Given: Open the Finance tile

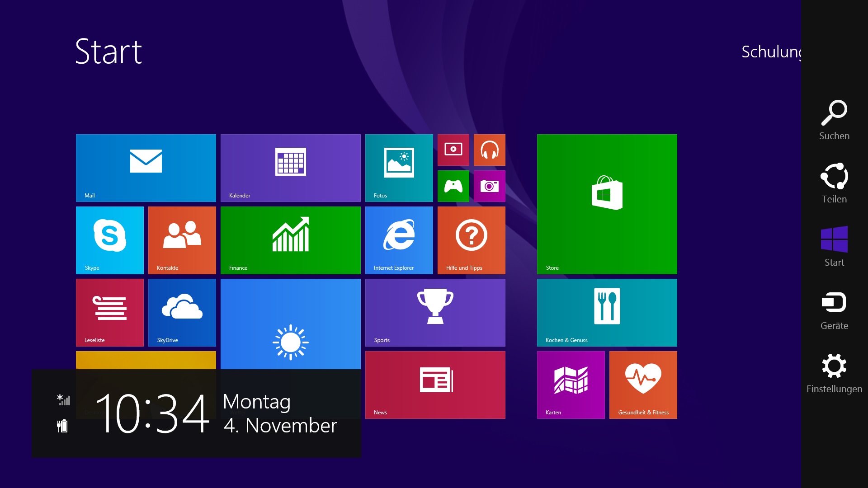Looking at the screenshot, I should tap(291, 240).
